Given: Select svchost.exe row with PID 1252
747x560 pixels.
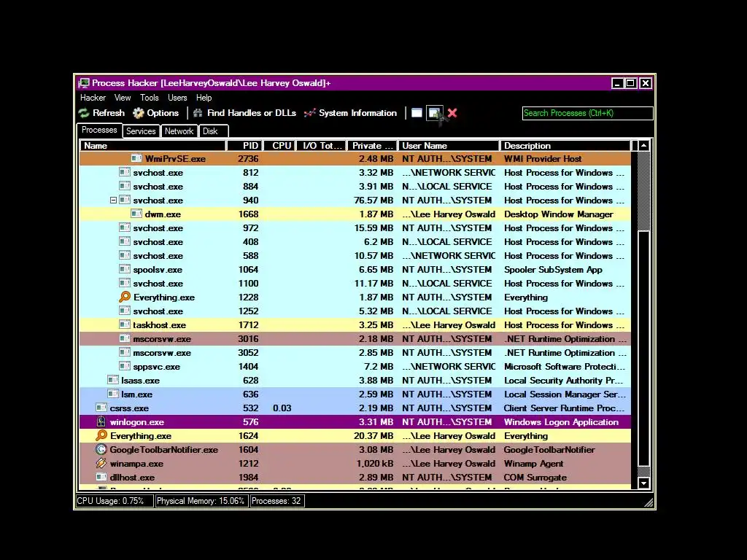Looking at the screenshot, I should 355,311.
